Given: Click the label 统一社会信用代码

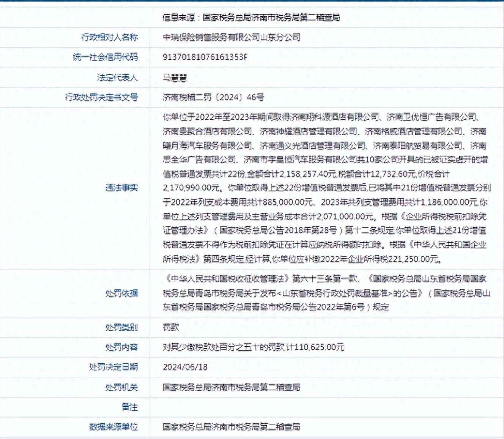Looking at the screenshot, I should click(x=105, y=57).
